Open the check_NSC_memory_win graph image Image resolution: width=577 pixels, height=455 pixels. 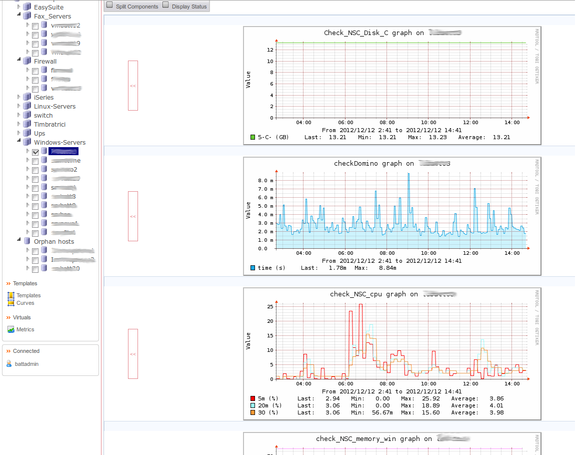[392, 444]
